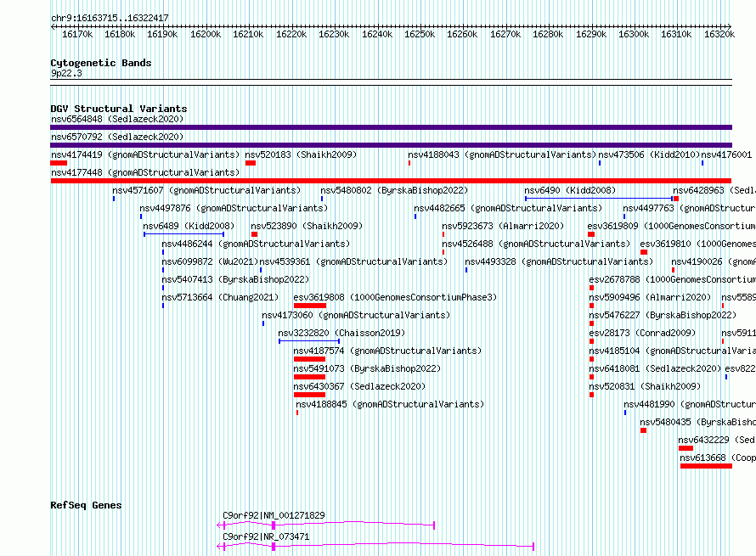The image size is (756, 556).
Task: Select nsv6099872 (Wu2021) variant
Action: click(x=210, y=261)
